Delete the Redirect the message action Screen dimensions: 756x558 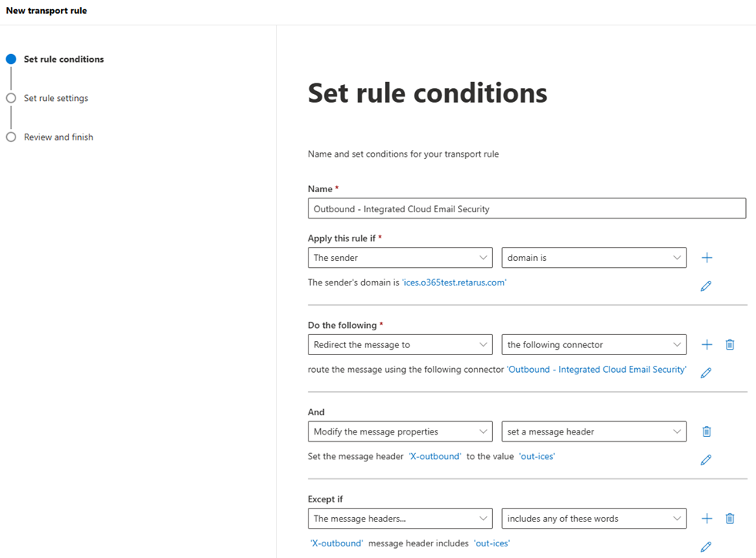pyautogui.click(x=730, y=345)
